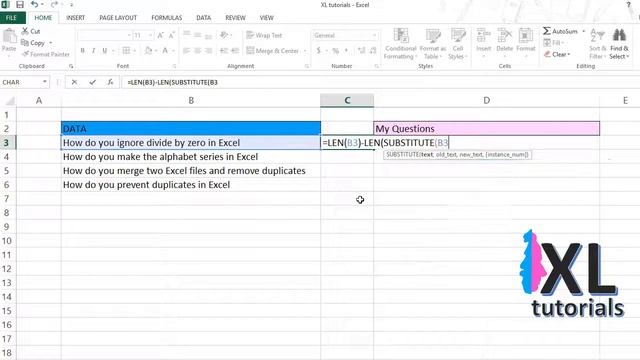This screenshot has width=640, height=360.
Task: Open the Font Color dropdown arrow
Action: coord(173,51)
